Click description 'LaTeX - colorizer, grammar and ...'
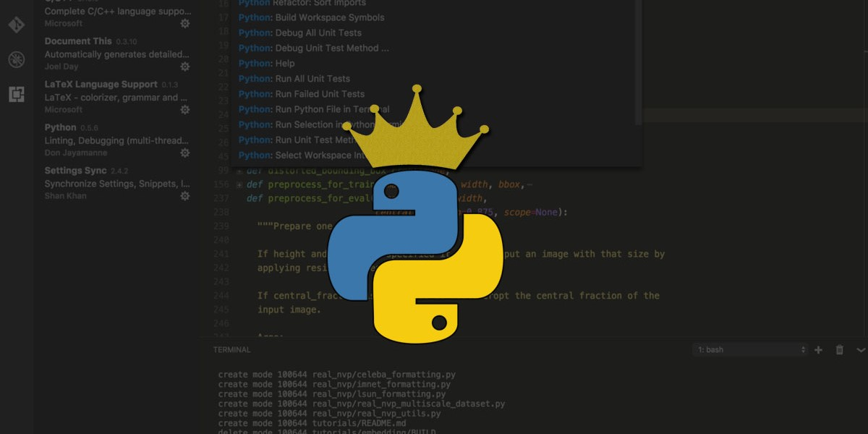Viewport: 868px width, 434px height. (116, 98)
